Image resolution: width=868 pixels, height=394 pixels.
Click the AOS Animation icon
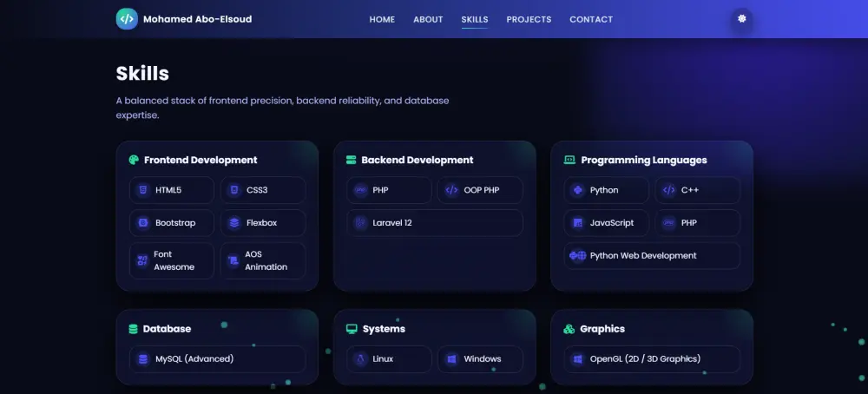coord(233,260)
